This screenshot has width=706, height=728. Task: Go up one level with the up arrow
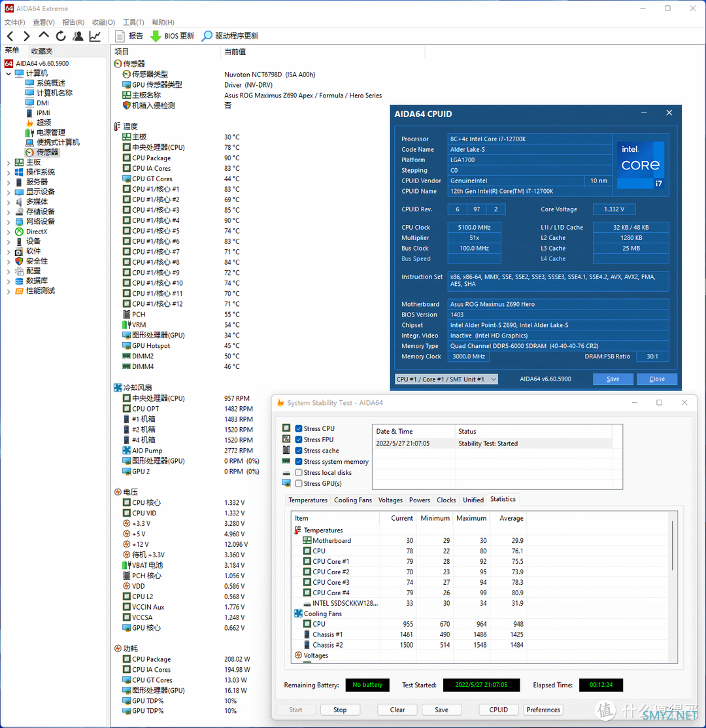[x=44, y=35]
